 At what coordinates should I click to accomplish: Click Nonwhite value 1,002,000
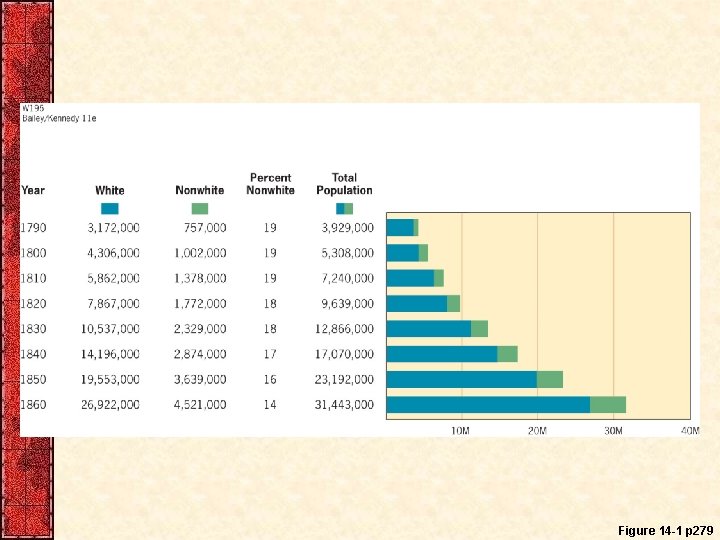[200, 253]
